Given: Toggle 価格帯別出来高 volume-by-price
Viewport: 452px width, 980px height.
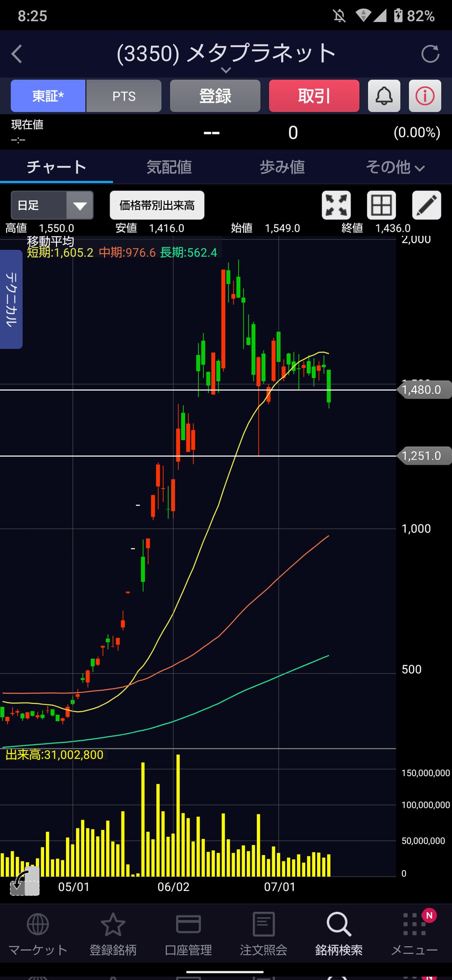Looking at the screenshot, I should pos(157,205).
